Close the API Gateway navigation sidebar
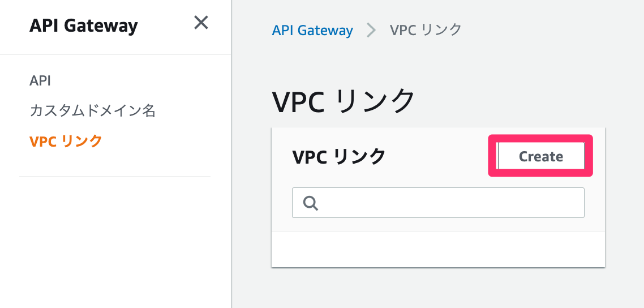This screenshot has width=644, height=308. click(201, 23)
